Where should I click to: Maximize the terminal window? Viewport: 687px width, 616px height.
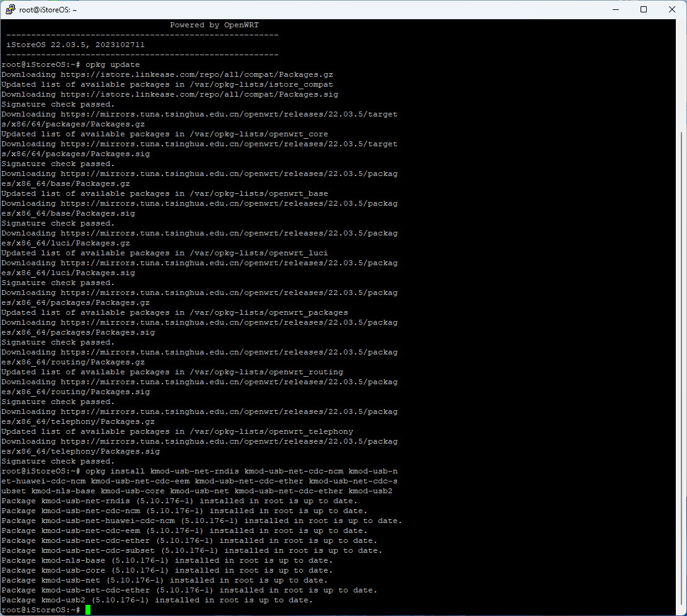click(x=642, y=9)
